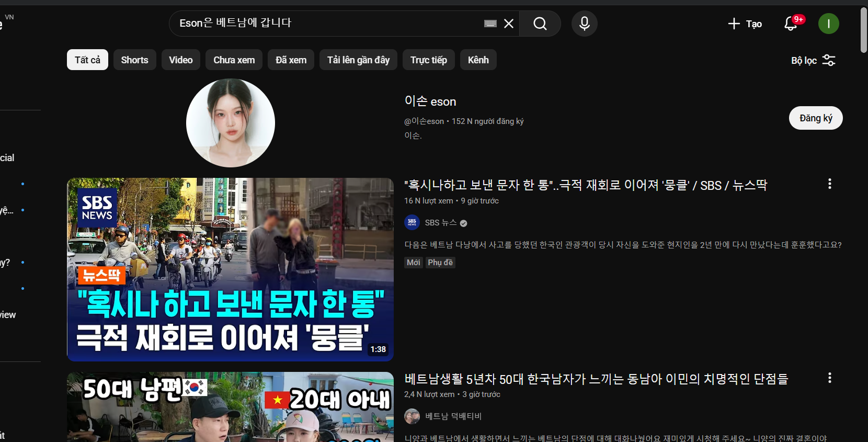The image size is (868, 442).
Task: Subscribe with the Đăng ký button
Action: pyautogui.click(x=816, y=118)
